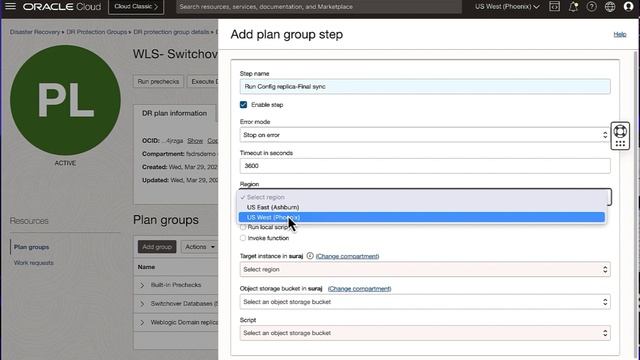Viewport: 640px width, 360px height.
Task: Open the language globe icon
Action: tap(610, 7)
